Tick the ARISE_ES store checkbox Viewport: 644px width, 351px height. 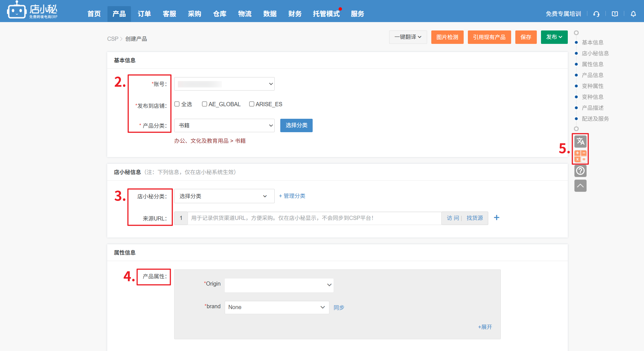tap(252, 104)
